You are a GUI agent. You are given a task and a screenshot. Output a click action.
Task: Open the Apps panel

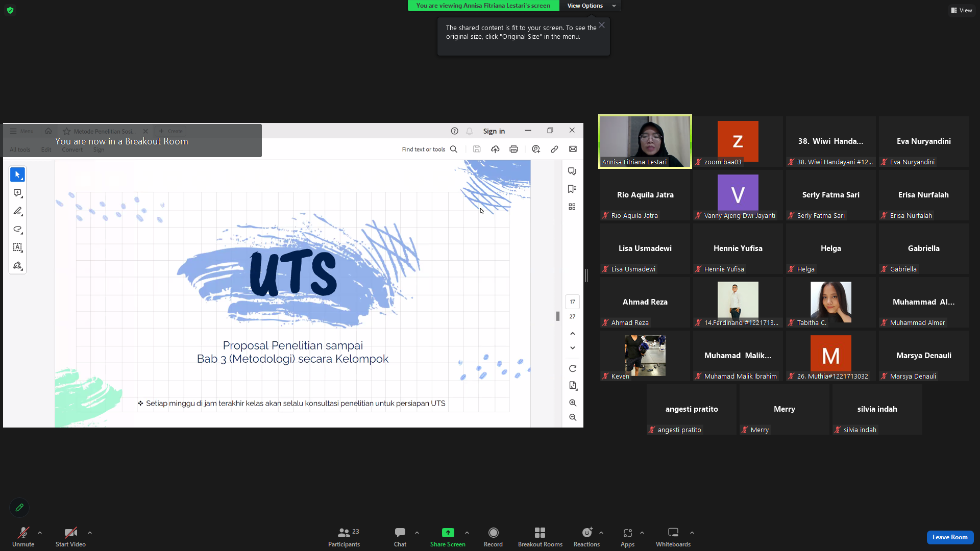627,537
